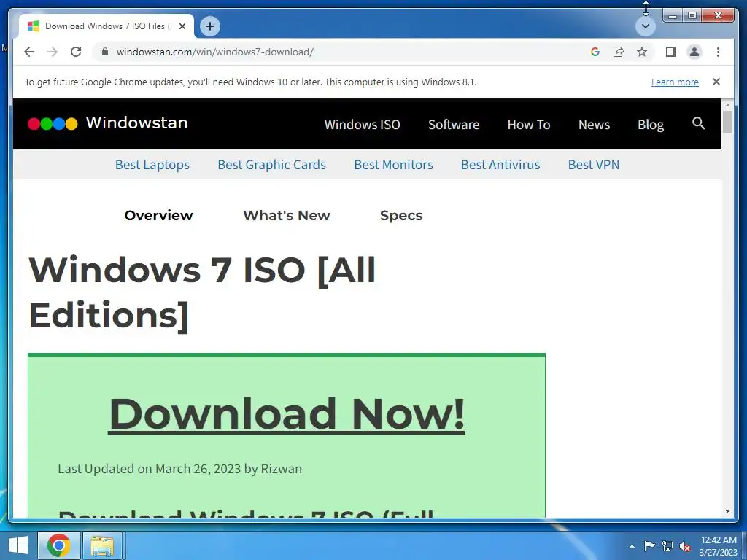This screenshot has height=560, width=747.
Task: Click the Action Center flag icon
Action: click(649, 546)
